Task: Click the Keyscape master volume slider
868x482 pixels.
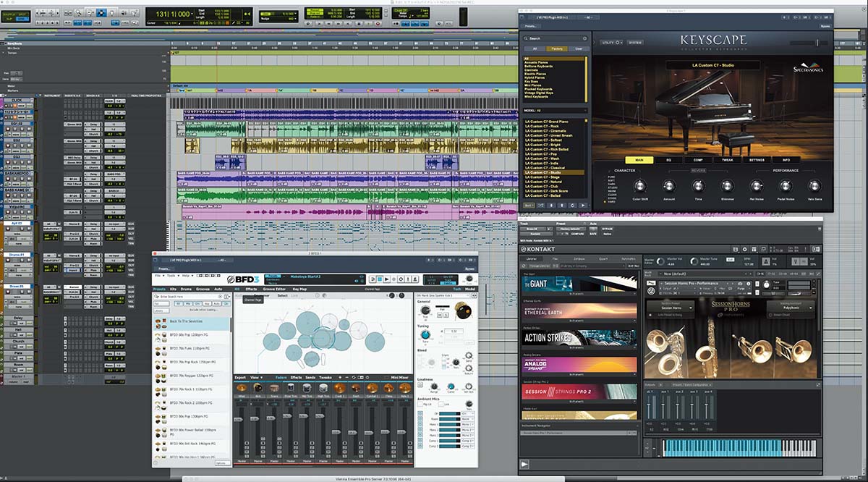Action: tap(808, 43)
